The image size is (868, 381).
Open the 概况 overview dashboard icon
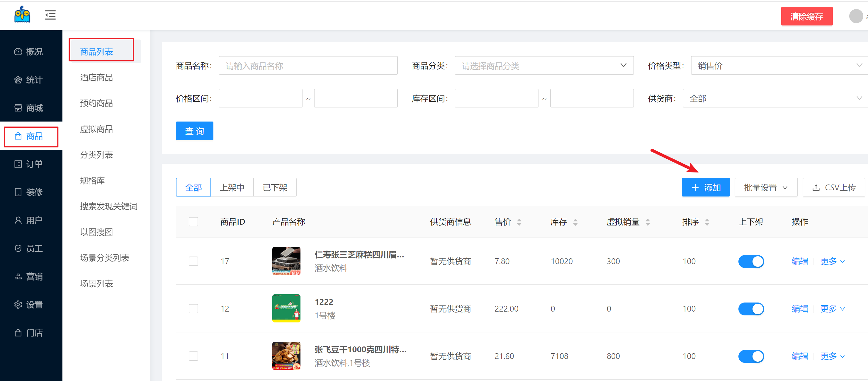pyautogui.click(x=18, y=52)
